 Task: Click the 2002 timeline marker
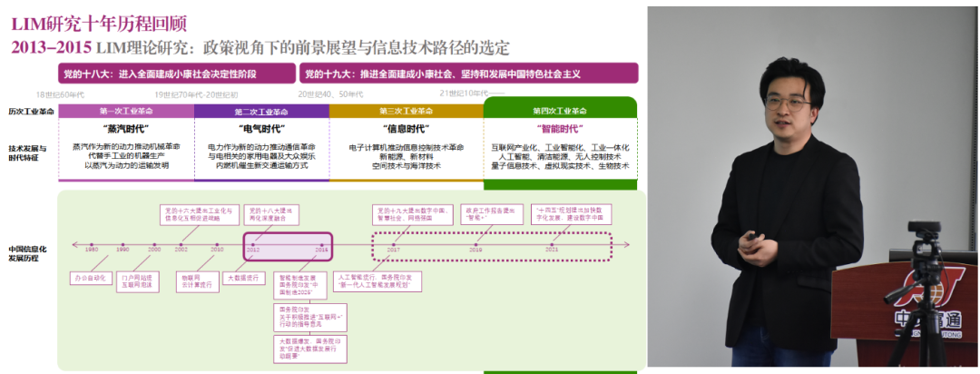pos(181,245)
